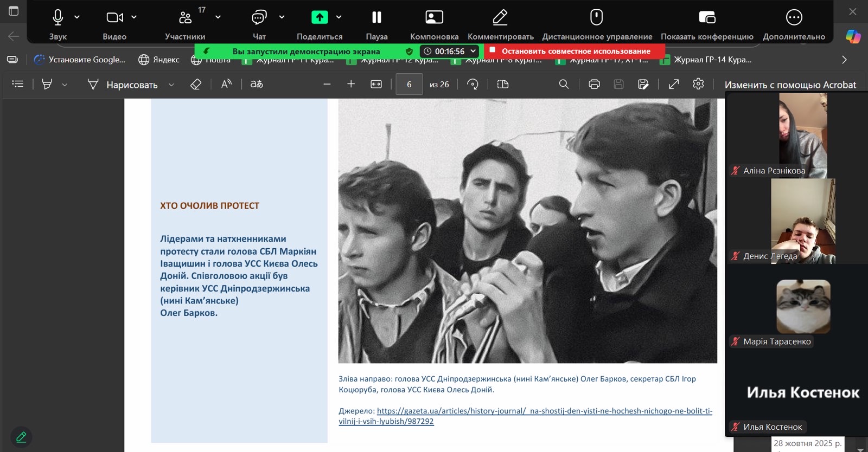868x452 pixels.
Task: Click the PDF search magnifier icon
Action: point(564,84)
